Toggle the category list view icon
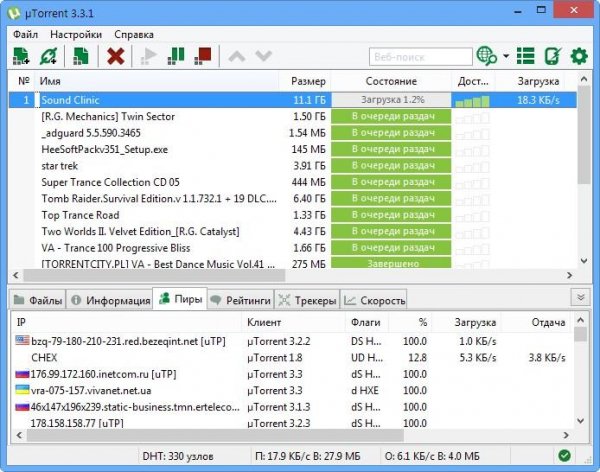 click(525, 56)
